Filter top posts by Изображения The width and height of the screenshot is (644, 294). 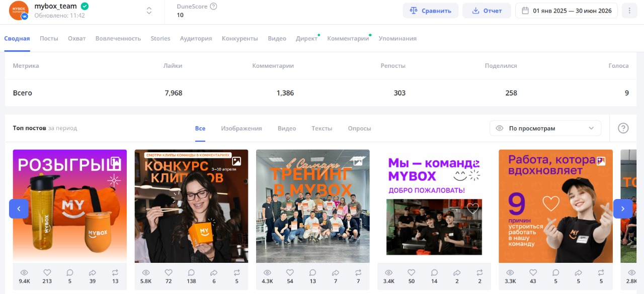(242, 128)
